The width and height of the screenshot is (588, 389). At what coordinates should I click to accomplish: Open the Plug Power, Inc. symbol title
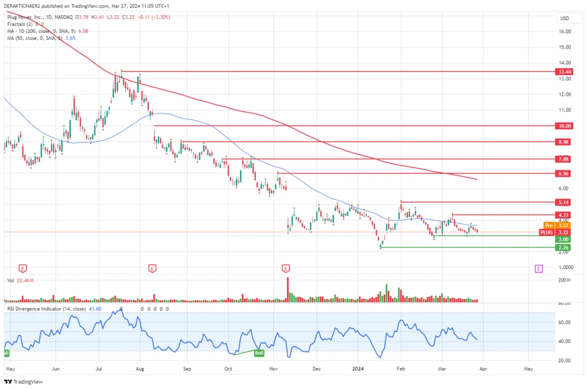26,17
